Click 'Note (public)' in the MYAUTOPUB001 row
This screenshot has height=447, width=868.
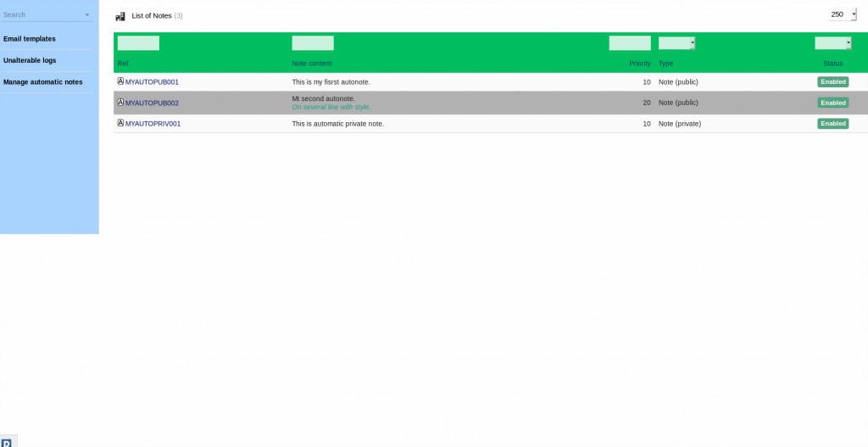678,82
